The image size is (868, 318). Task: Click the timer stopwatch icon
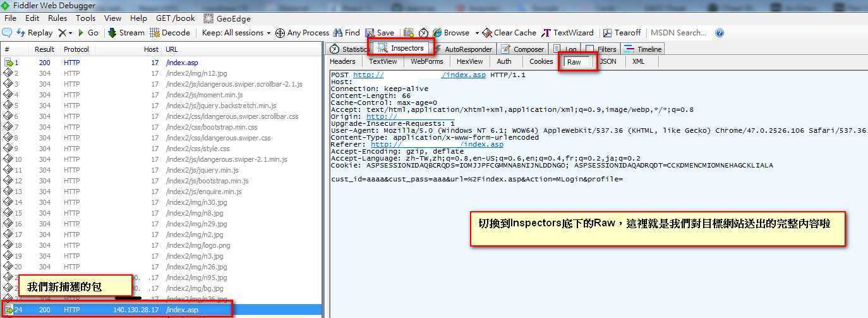[423, 33]
